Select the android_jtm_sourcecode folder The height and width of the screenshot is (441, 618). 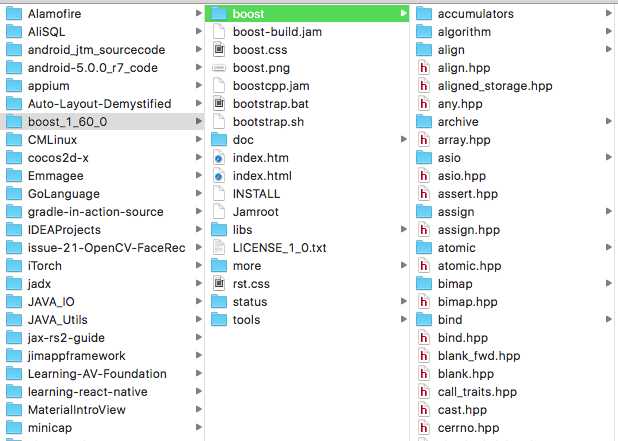(x=102, y=50)
